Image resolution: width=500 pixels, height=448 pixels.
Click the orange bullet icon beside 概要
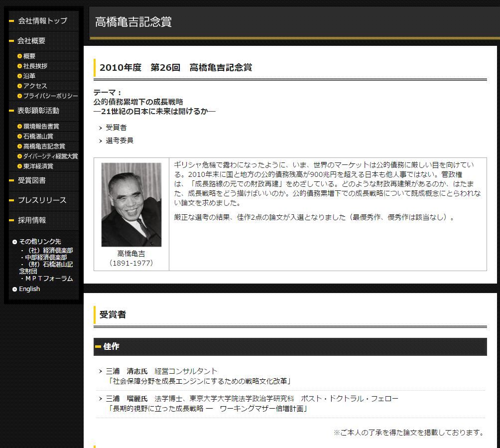tap(20, 56)
